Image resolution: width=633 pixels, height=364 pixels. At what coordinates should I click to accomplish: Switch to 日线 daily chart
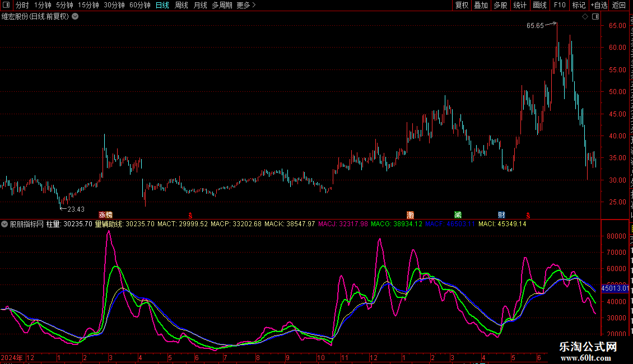[162, 5]
